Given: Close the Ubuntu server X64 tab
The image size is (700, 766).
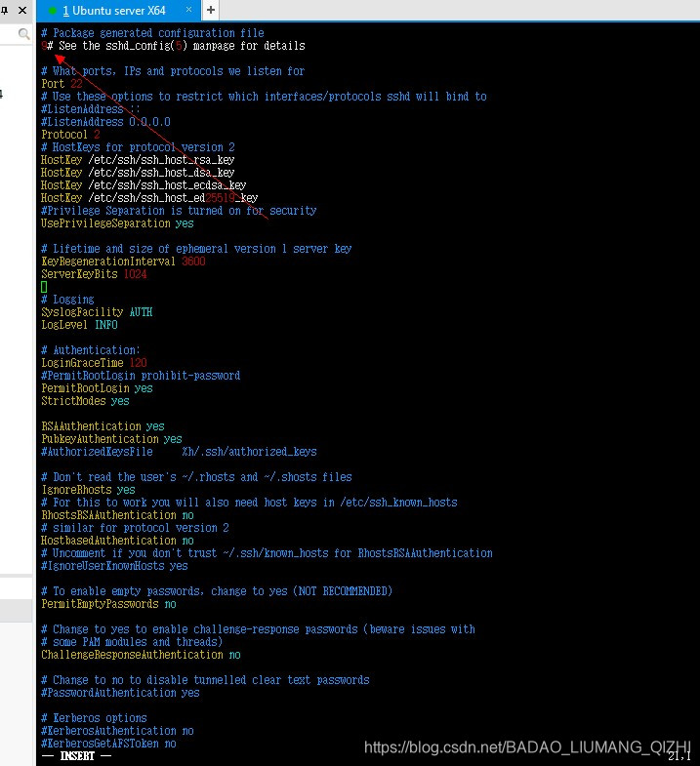Looking at the screenshot, I should 188,10.
